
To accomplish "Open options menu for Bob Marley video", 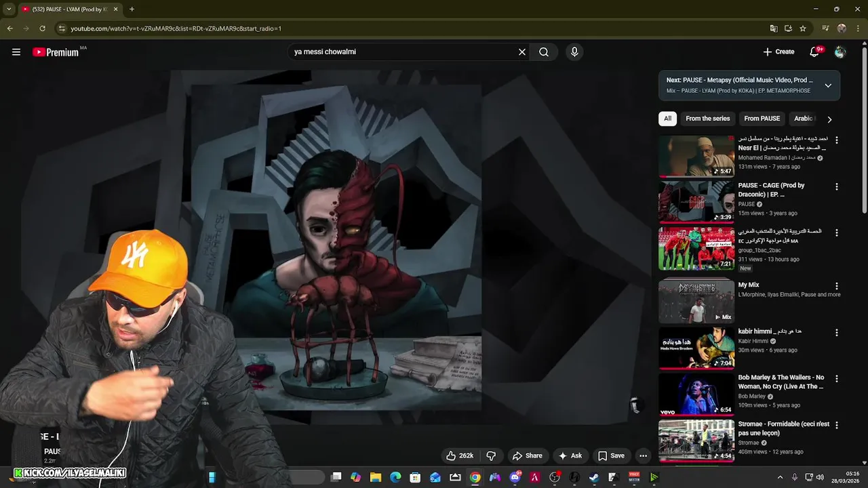I will (x=836, y=378).
